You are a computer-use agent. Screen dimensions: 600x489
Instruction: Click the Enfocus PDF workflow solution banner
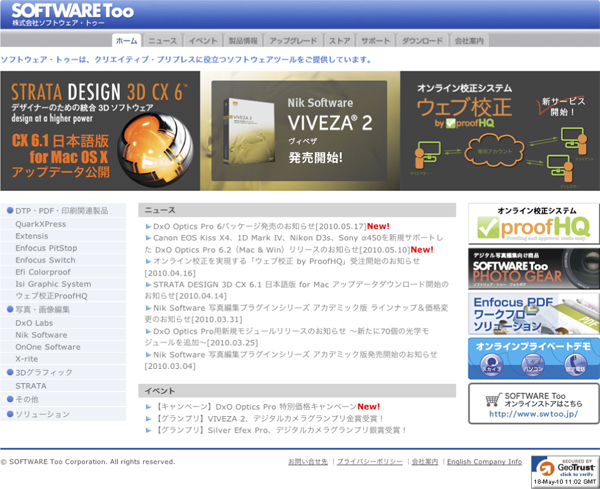533,313
